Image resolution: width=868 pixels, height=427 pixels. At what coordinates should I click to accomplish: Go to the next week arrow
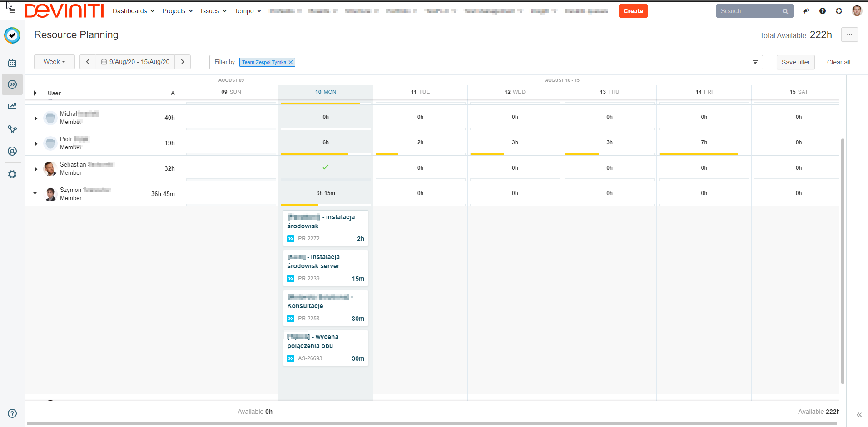(183, 62)
